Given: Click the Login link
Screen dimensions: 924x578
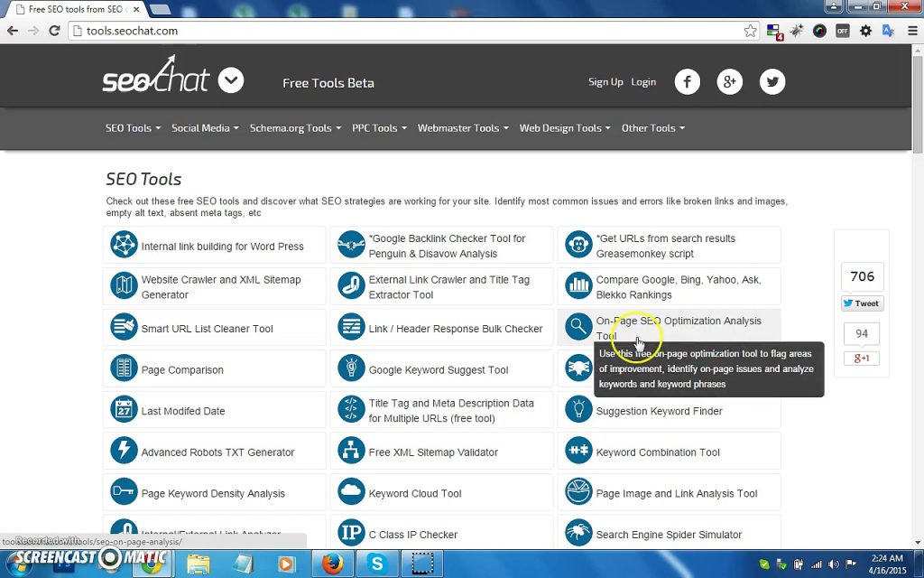Looking at the screenshot, I should point(643,82).
